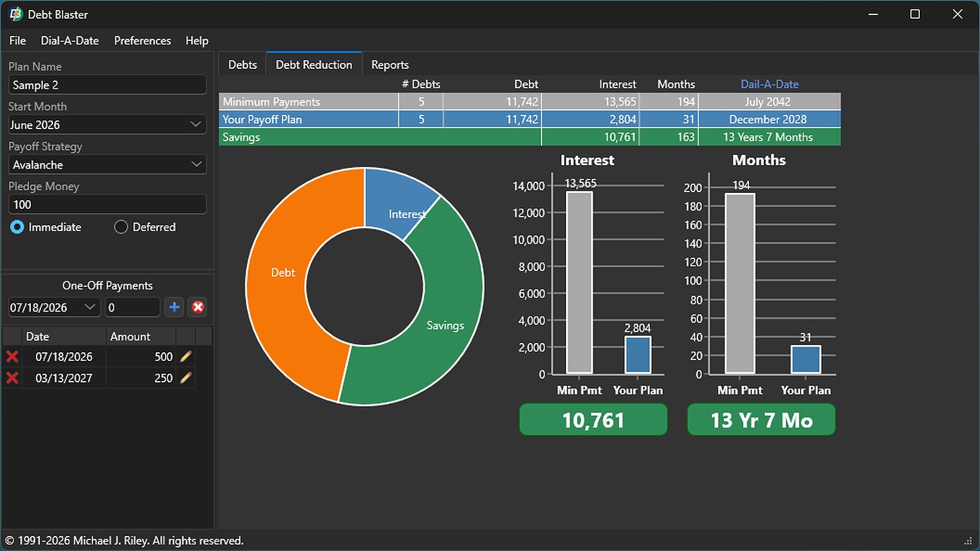Open the Start Month dropdown
The height and width of the screenshot is (551, 980).
pos(108,125)
